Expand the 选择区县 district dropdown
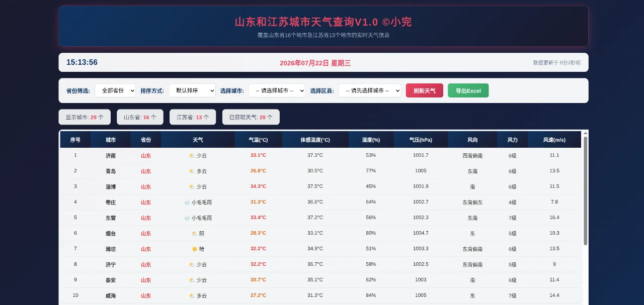Screen dimensions: 644x305 click(370, 90)
